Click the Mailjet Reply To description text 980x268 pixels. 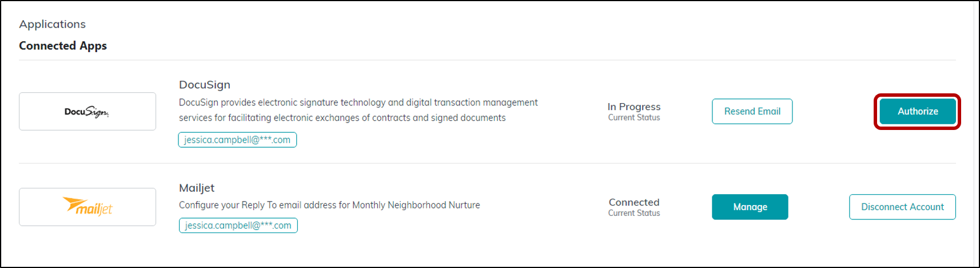pyautogui.click(x=329, y=205)
